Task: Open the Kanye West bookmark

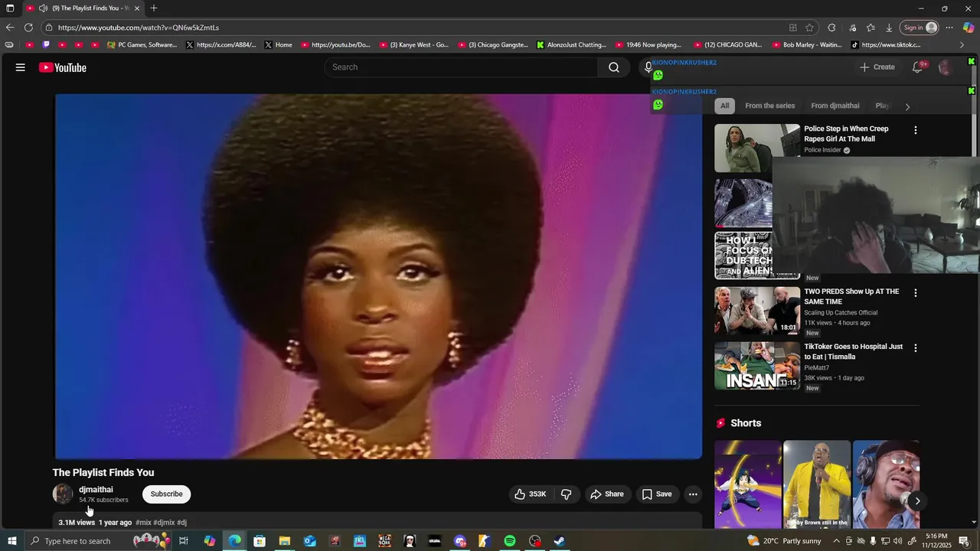Action: tap(414, 45)
